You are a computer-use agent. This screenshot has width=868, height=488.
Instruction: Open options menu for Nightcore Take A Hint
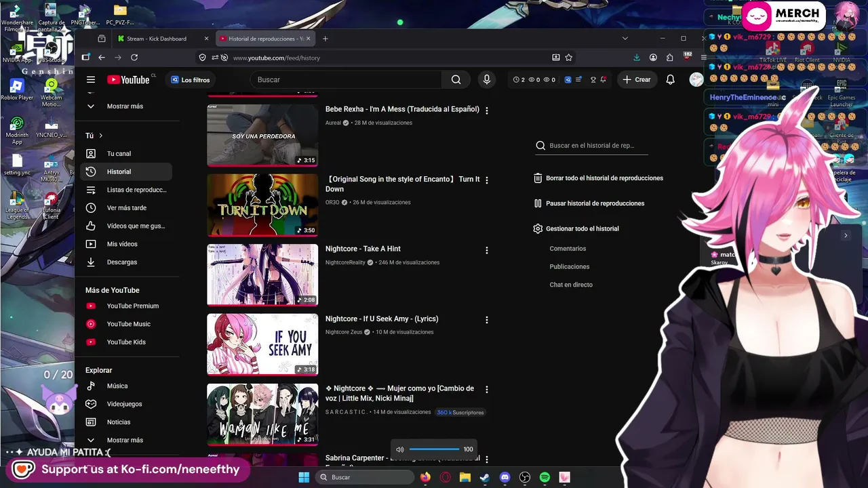tap(486, 250)
